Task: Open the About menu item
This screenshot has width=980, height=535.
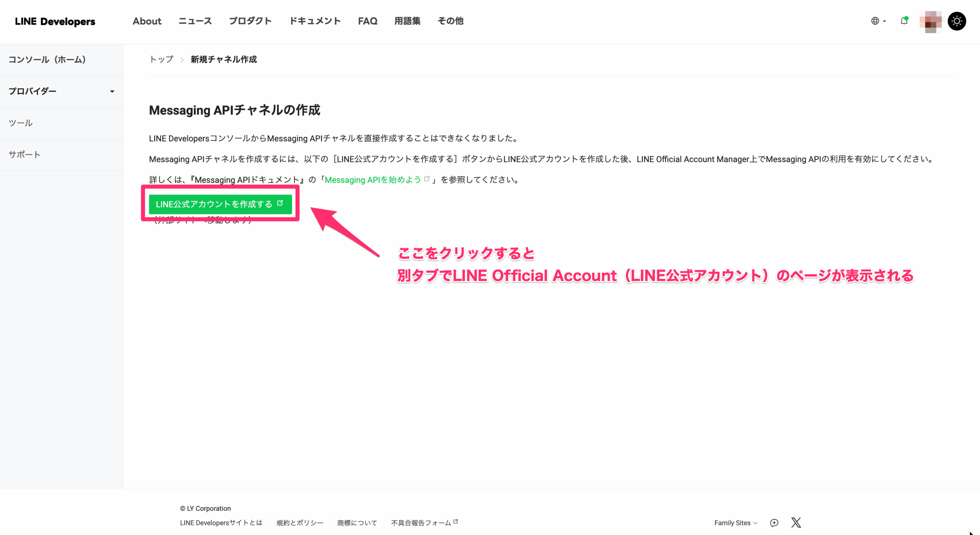Action: (147, 21)
